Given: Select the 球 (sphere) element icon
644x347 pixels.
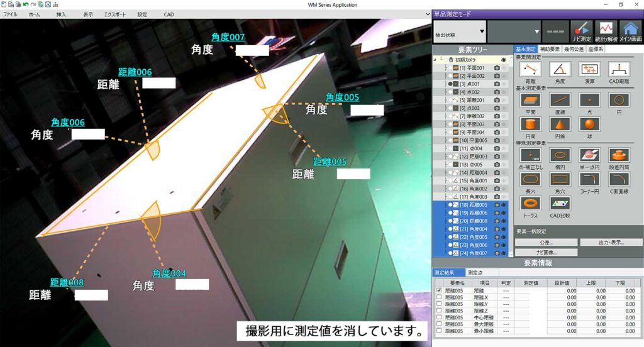Looking at the screenshot, I should tap(589, 125).
